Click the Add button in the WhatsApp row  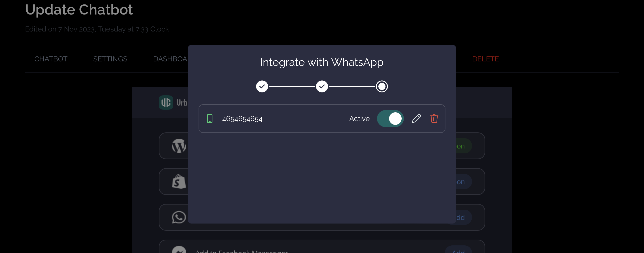tap(461, 217)
